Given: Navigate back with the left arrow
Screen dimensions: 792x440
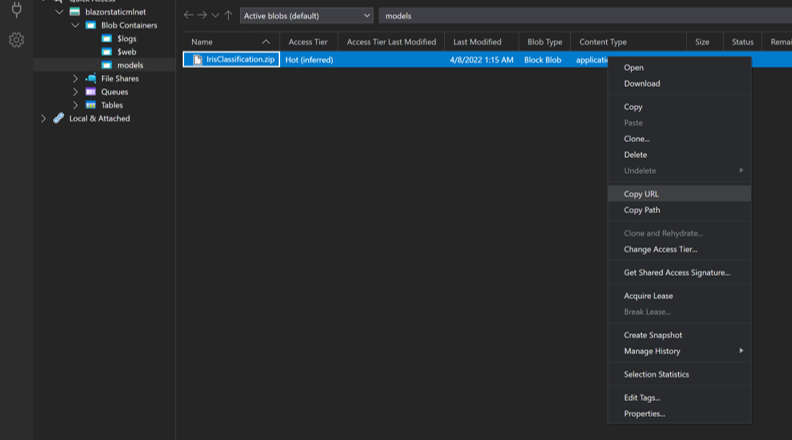Looking at the screenshot, I should 188,15.
